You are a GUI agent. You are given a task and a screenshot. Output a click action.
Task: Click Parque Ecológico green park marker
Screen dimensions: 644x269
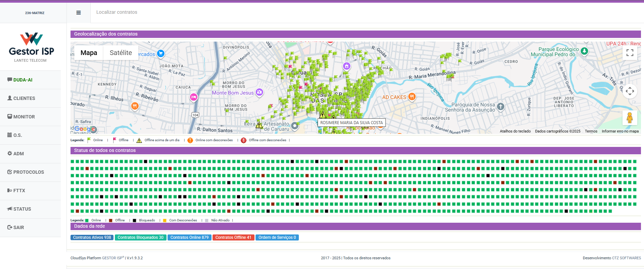click(x=584, y=51)
